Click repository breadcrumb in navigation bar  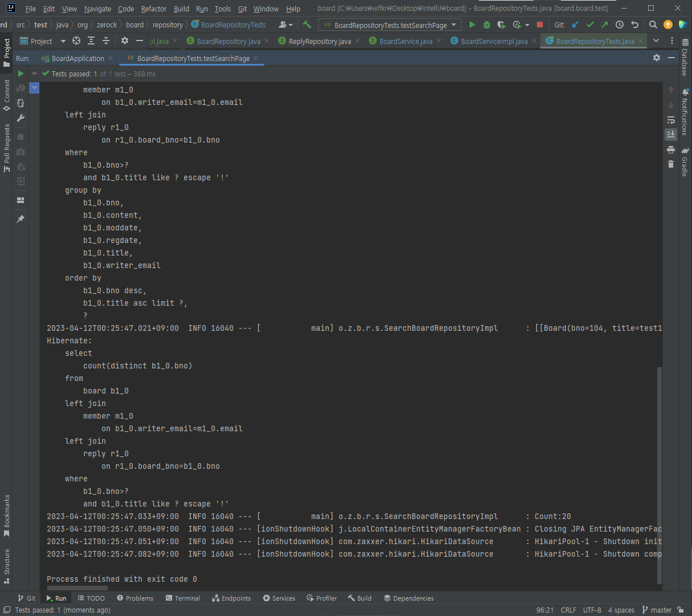click(168, 25)
